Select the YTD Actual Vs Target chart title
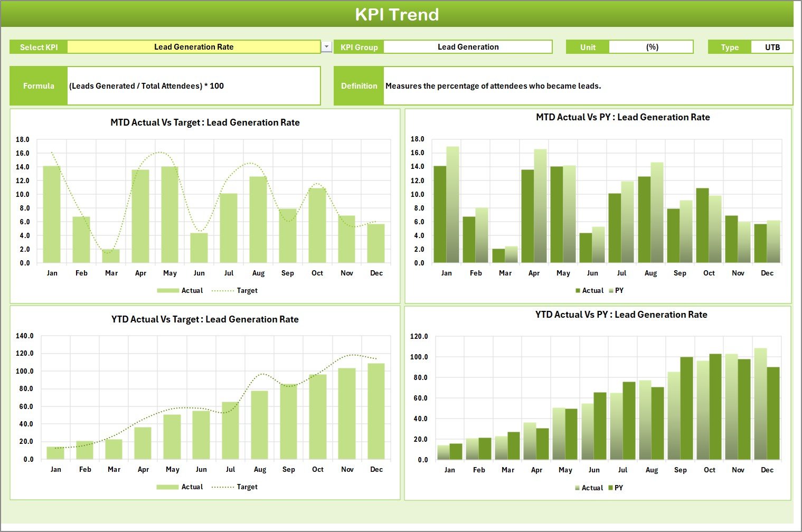Screen dimensions: 802x532 (205, 319)
